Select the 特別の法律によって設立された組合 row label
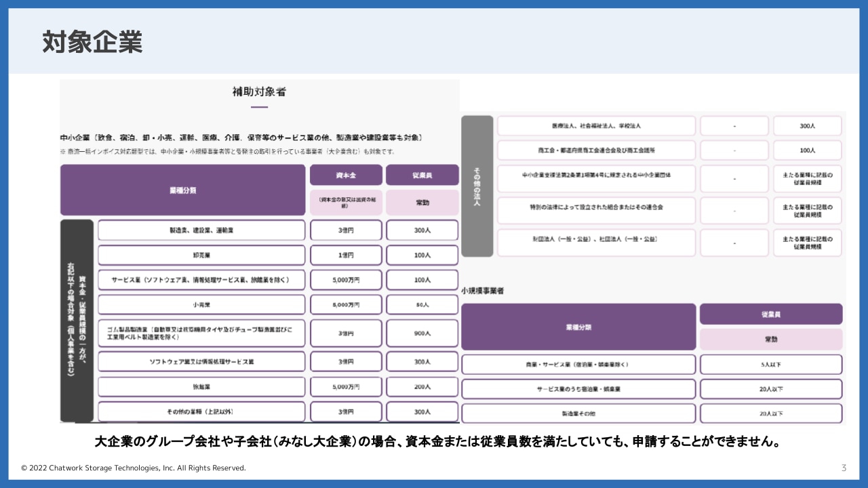The image size is (868, 488). pos(597,211)
